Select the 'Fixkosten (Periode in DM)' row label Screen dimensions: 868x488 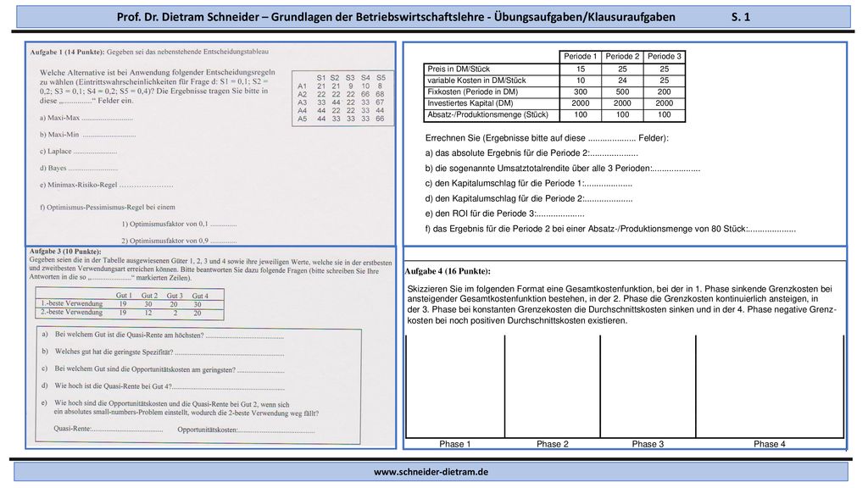[x=472, y=91]
